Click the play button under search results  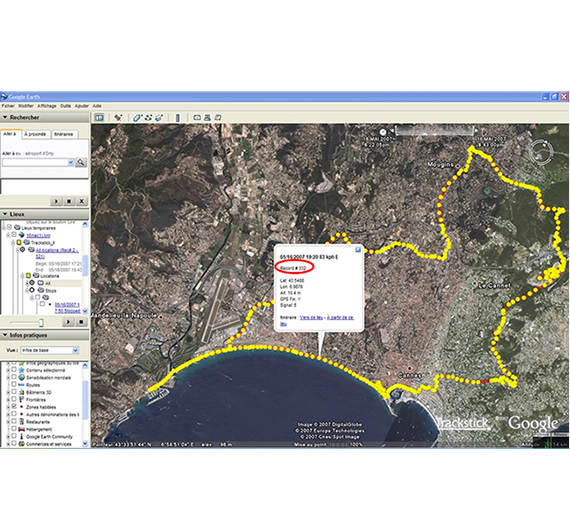click(56, 201)
